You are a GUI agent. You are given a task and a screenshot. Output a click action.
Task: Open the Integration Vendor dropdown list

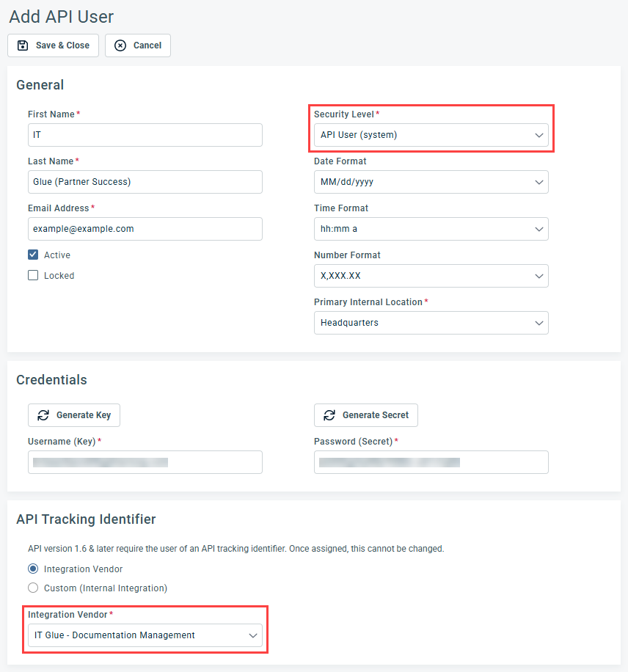tap(145, 635)
